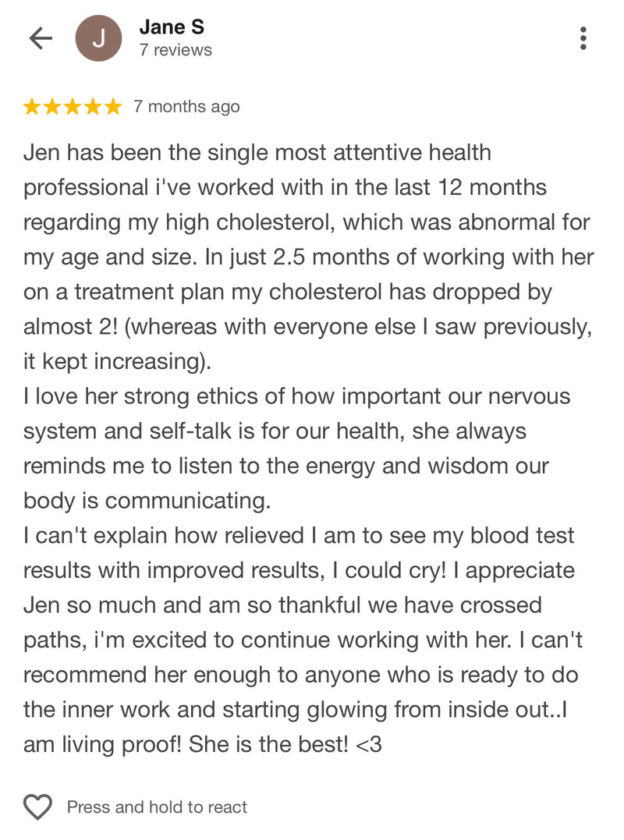Click the line body is communicating

(147, 501)
